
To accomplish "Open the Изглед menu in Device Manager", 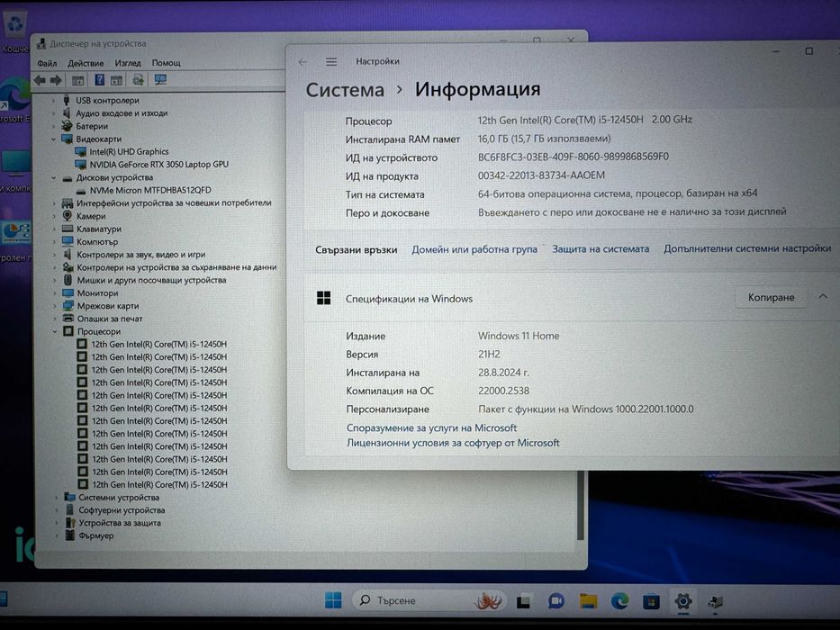I will point(128,63).
